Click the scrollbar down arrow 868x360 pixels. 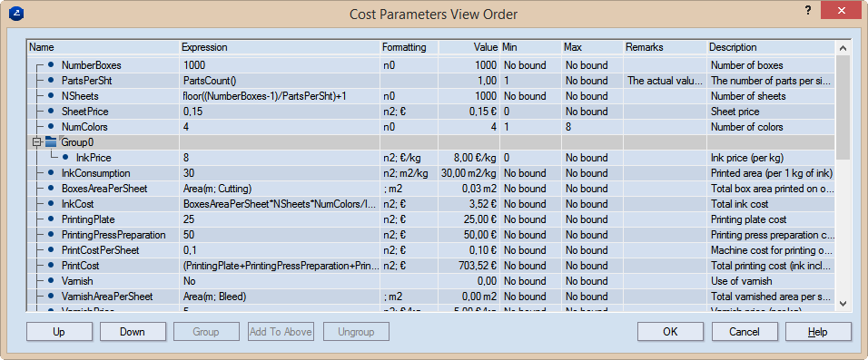click(x=843, y=303)
